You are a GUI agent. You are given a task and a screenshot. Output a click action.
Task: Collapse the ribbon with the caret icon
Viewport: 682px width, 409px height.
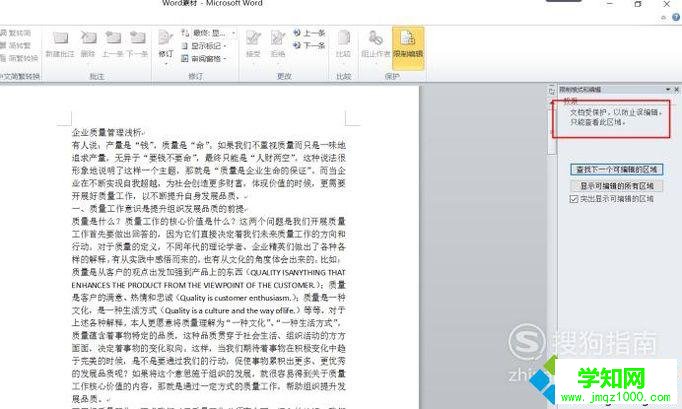click(663, 17)
